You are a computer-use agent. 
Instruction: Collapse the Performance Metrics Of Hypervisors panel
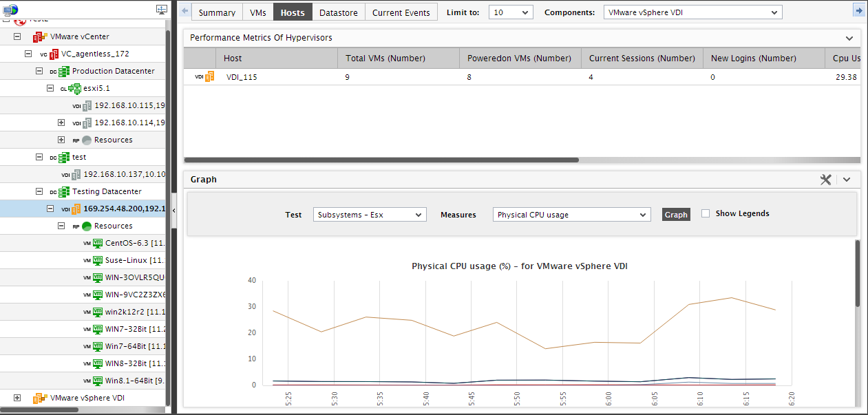coord(849,39)
